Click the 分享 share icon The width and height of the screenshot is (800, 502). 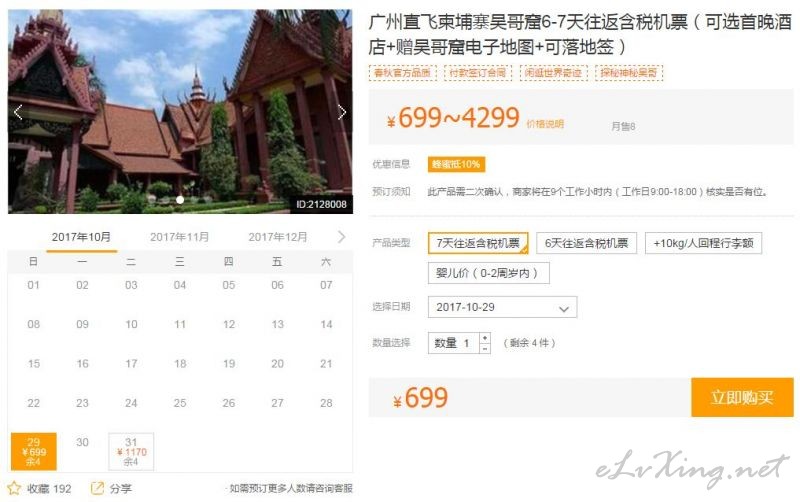click(x=97, y=488)
